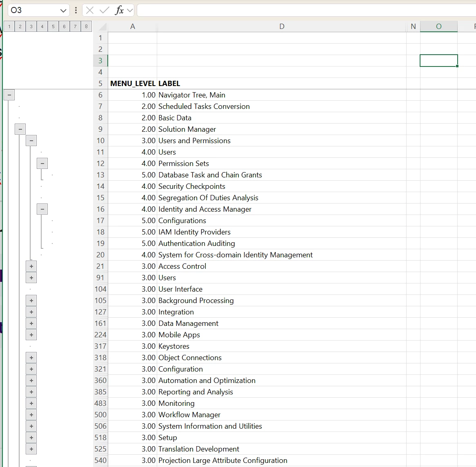Expand the collapsed Background Processing group
The width and height of the screenshot is (476, 467).
coord(31,300)
